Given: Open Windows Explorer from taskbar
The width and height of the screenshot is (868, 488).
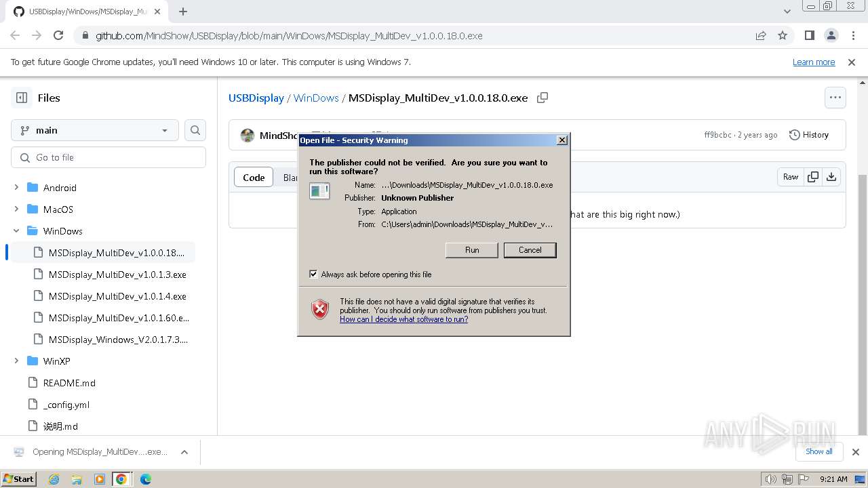Looking at the screenshot, I should pyautogui.click(x=77, y=479).
